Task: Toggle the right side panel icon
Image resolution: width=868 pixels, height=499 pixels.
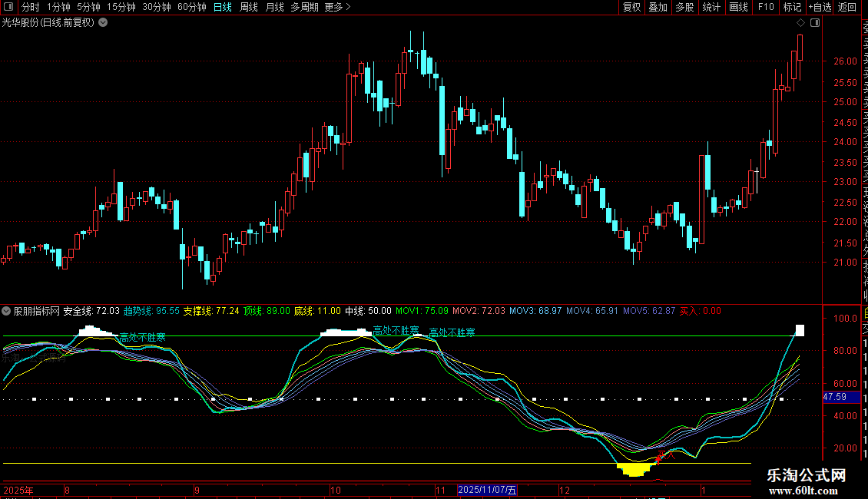Action: tap(815, 23)
